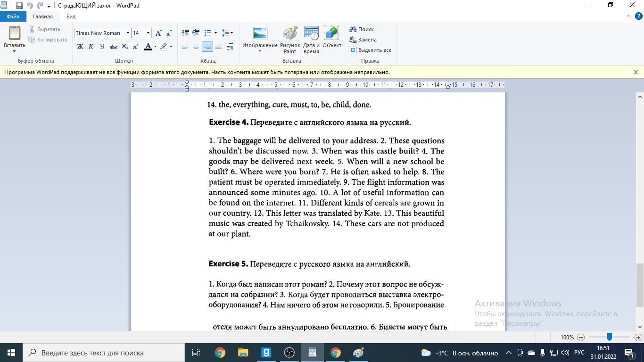Cut selection with Вырезать
The image size is (644, 362).
[x=45, y=29]
